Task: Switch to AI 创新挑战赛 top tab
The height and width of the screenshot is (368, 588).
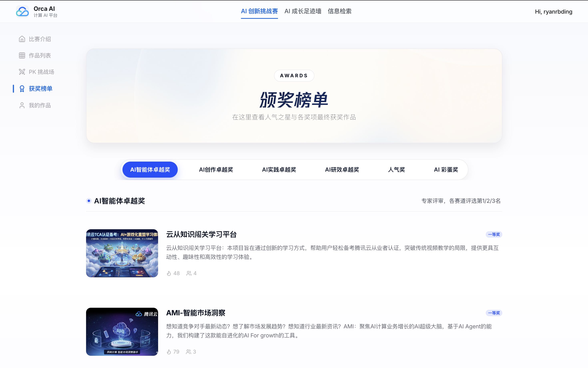Action: click(x=259, y=11)
